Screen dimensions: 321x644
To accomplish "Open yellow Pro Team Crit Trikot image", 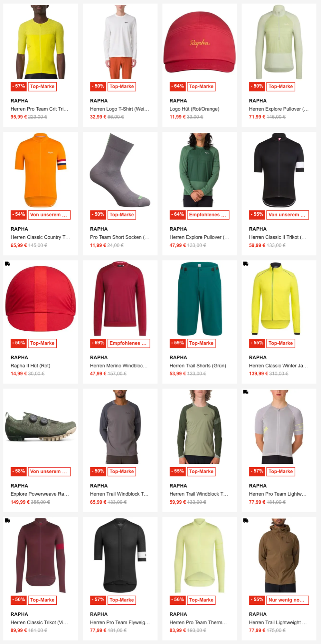I will [x=41, y=42].
